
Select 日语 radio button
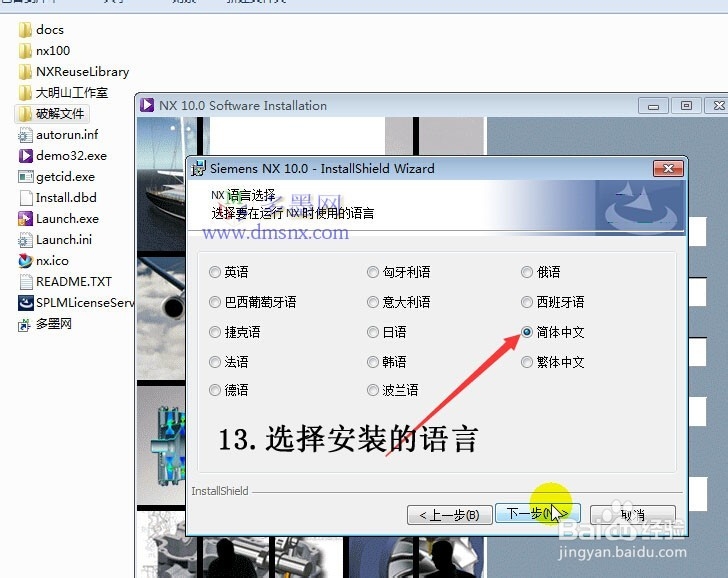(x=373, y=332)
